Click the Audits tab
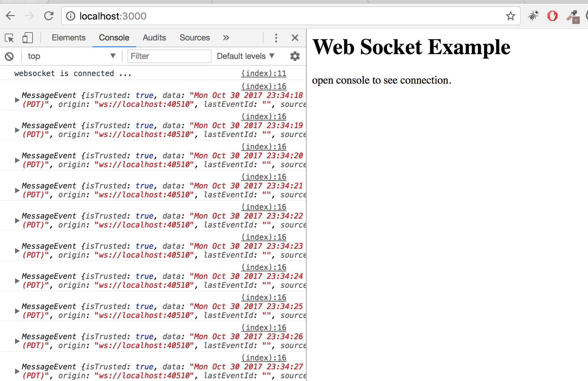Viewport: 588px width, 381px height. 154,38
